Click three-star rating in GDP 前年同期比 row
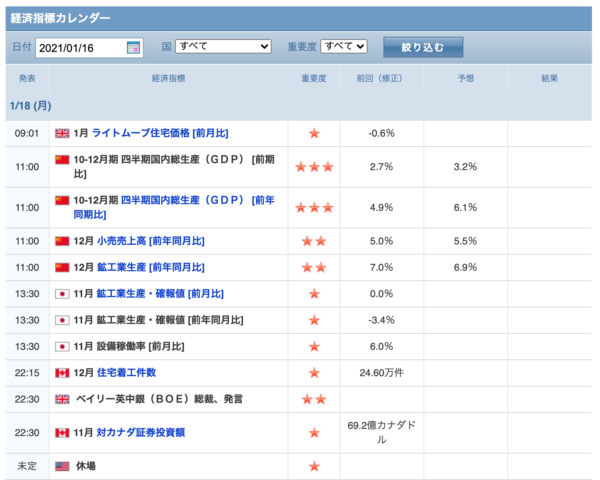Viewport: 600px width, 480px height. pyautogui.click(x=314, y=207)
